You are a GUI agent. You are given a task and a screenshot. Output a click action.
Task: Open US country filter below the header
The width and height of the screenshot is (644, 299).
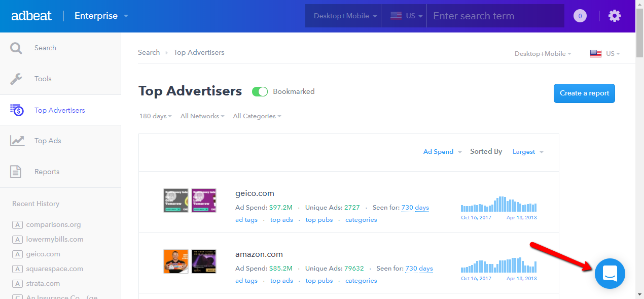click(x=605, y=53)
